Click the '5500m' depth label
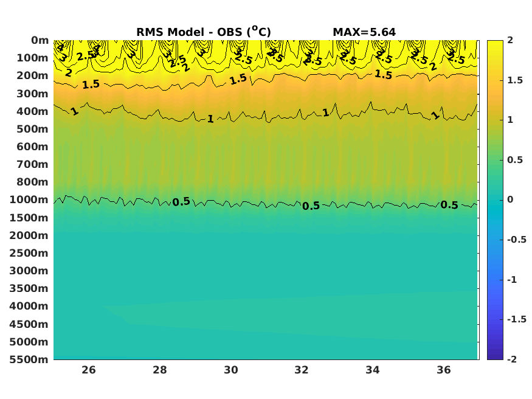 click(x=29, y=359)
